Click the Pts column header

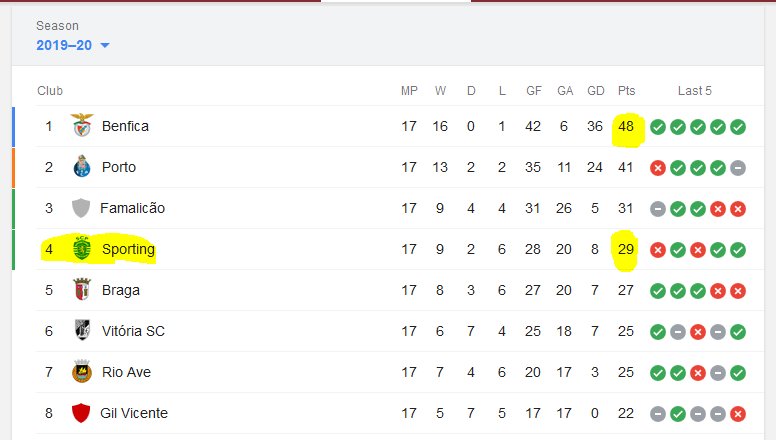(626, 91)
